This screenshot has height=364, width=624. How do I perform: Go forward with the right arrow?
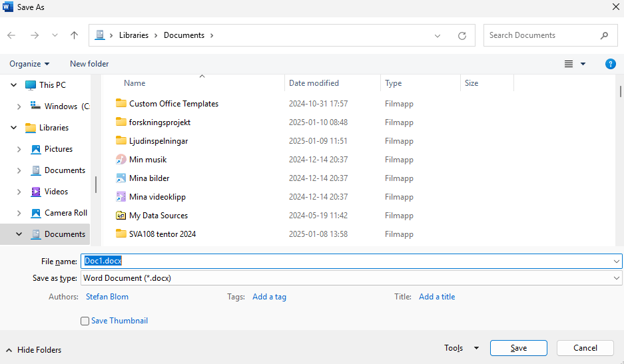click(35, 35)
